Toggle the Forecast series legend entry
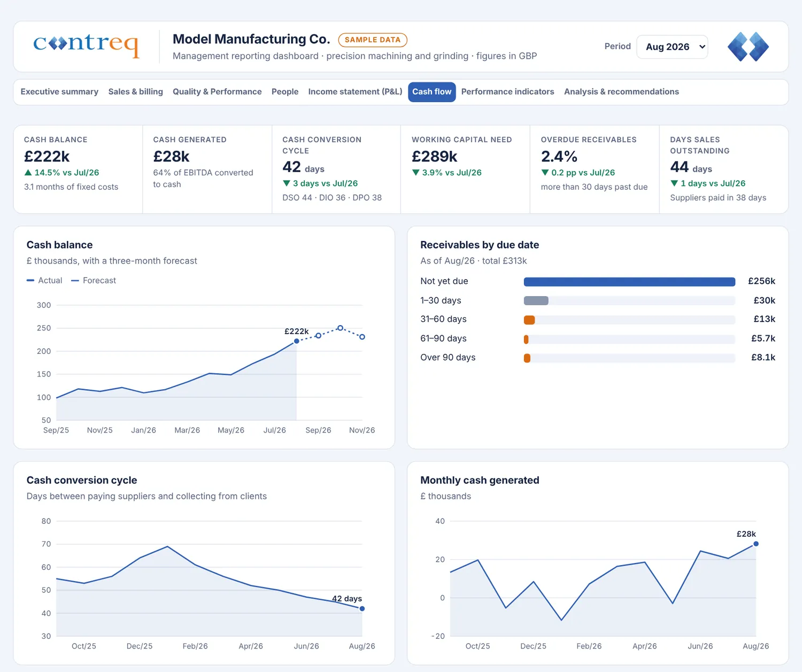The image size is (802, 672). click(x=94, y=281)
